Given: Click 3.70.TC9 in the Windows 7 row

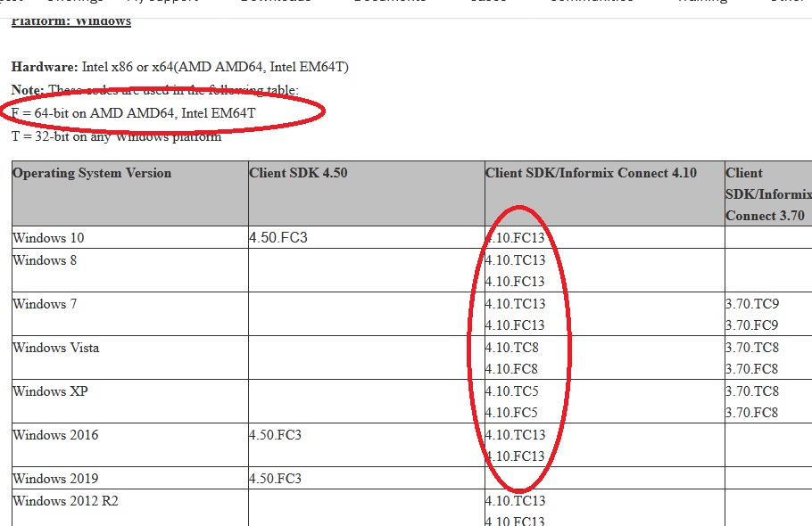Looking at the screenshot, I should pyautogui.click(x=752, y=304).
